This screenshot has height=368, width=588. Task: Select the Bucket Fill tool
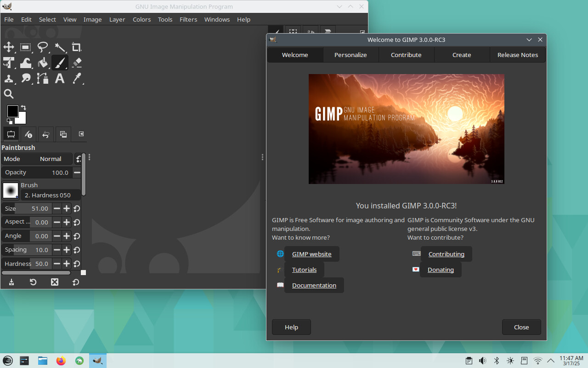tap(43, 63)
